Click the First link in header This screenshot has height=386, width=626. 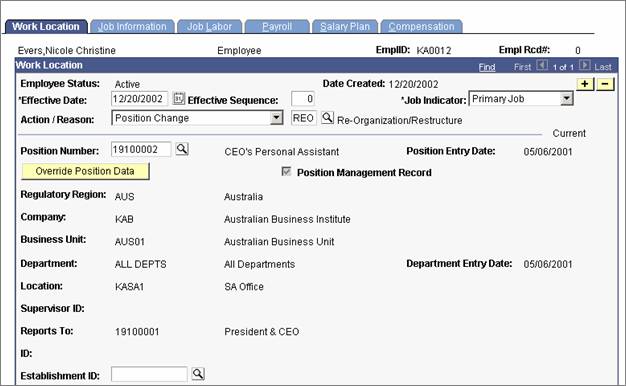point(522,67)
